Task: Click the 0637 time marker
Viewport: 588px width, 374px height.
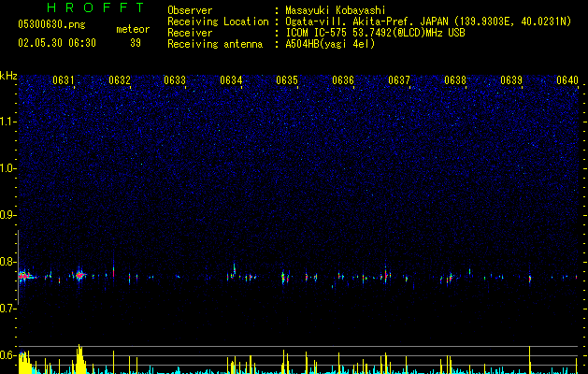Action: 399,80
